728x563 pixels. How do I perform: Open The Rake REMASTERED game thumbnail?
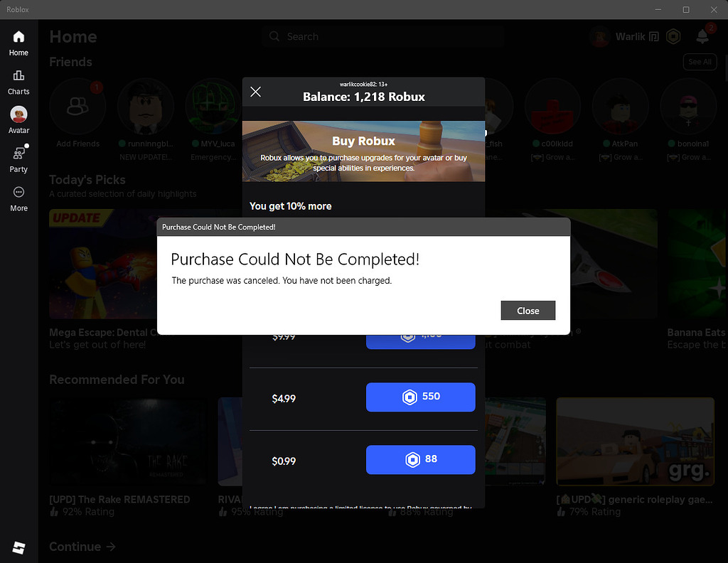click(128, 441)
